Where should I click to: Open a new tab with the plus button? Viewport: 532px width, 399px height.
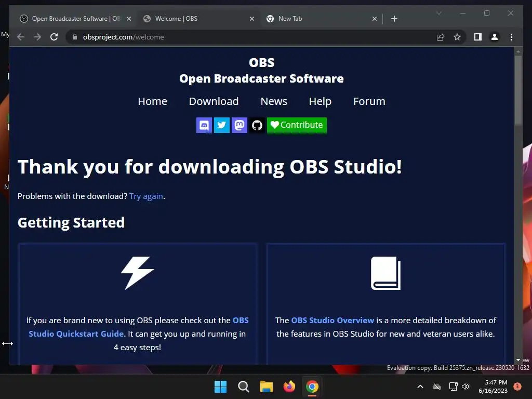pyautogui.click(x=394, y=19)
